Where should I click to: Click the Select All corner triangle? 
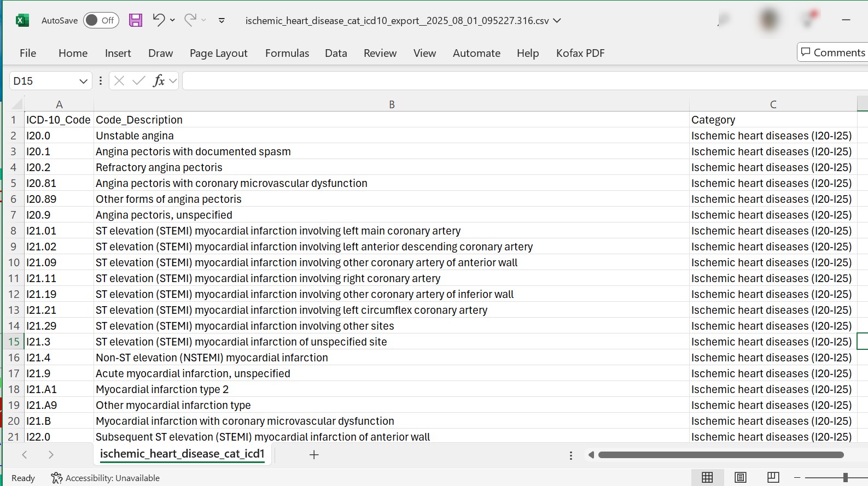coord(16,104)
